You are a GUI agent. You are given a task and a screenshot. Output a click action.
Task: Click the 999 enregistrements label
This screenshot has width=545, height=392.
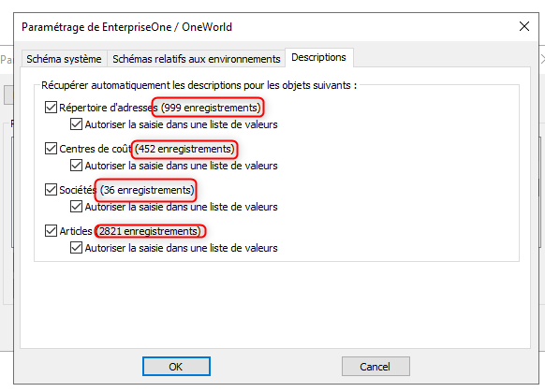pyautogui.click(x=211, y=108)
